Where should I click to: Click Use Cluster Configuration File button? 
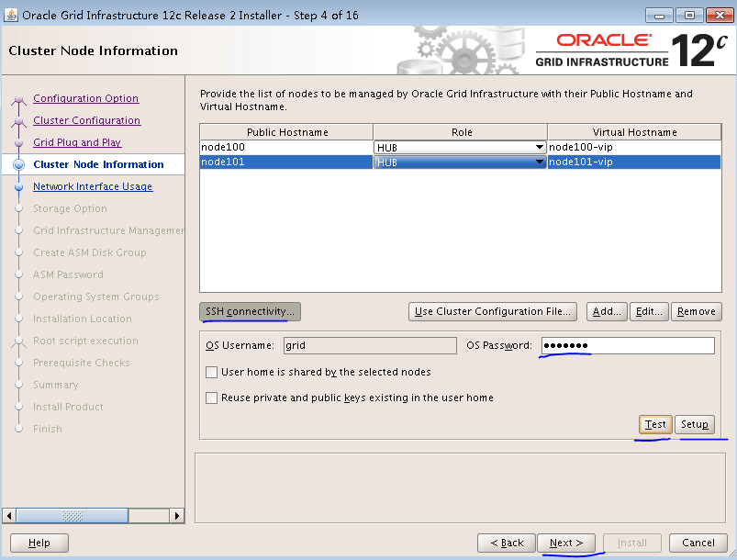point(493,312)
